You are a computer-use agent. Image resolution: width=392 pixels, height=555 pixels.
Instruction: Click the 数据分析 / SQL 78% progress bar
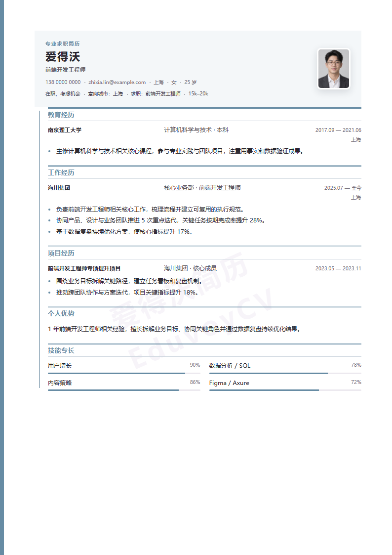[x=285, y=373]
